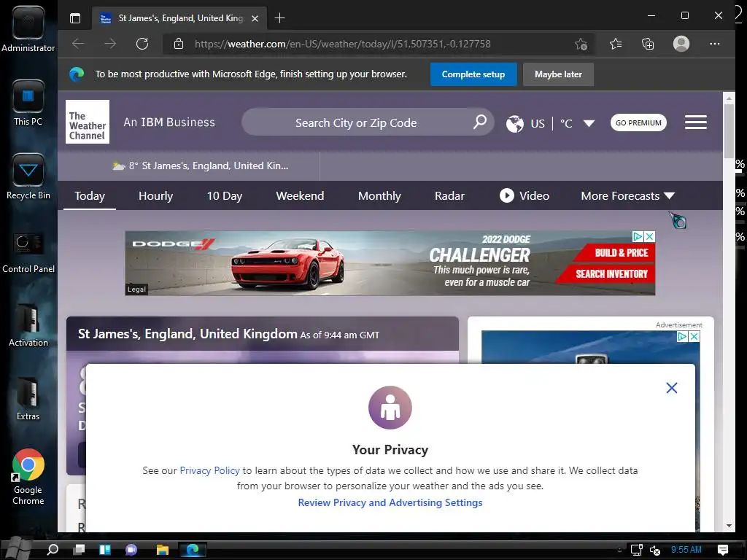The height and width of the screenshot is (560, 747).
Task: Close the St James's weather tab
Action: click(x=255, y=18)
